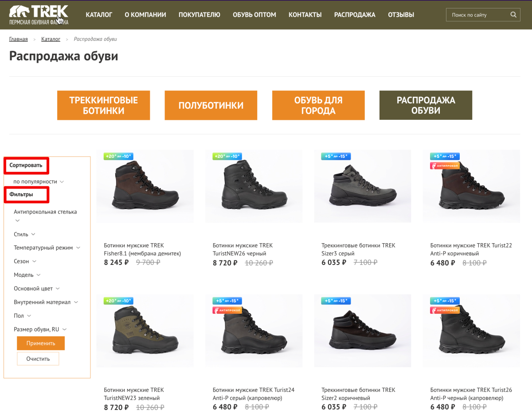
Task: Click temperature badge on Fisher8.1 boot
Action: [118, 156]
